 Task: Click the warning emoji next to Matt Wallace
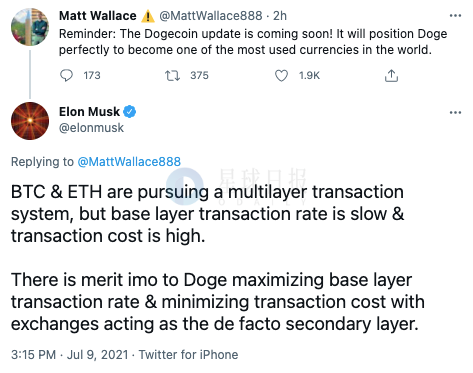[x=148, y=16]
